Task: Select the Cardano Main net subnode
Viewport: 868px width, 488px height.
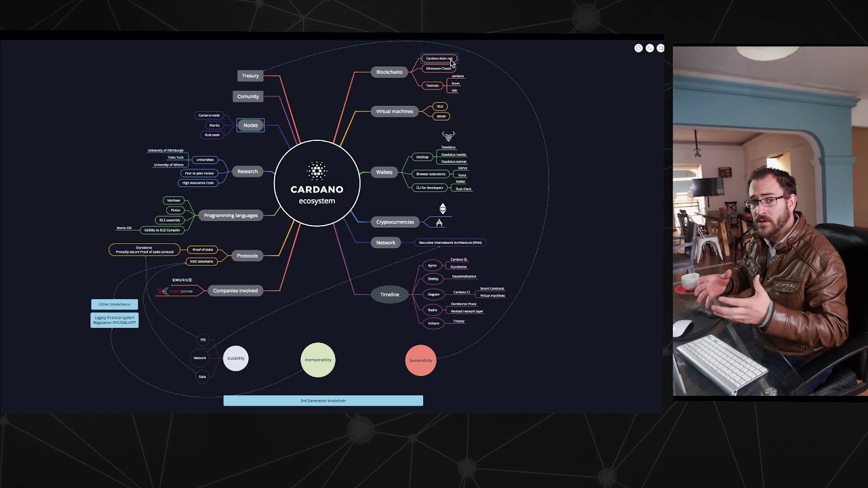Action: (439, 59)
